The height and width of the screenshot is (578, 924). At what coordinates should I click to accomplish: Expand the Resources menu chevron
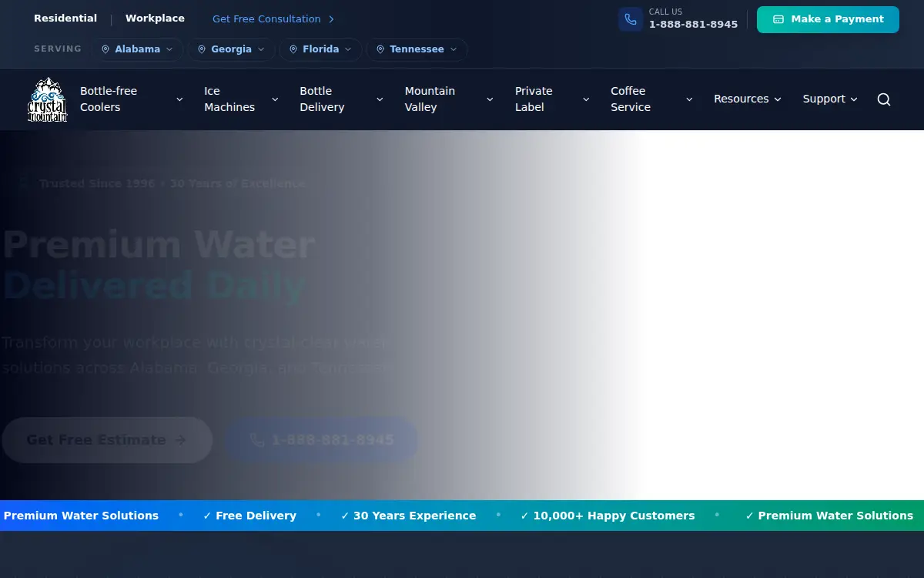tap(778, 99)
